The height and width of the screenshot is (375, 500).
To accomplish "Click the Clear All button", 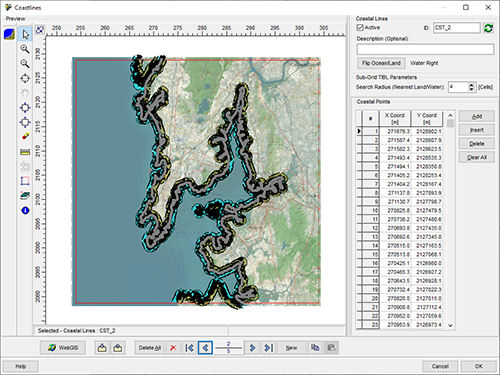I will 477,157.
